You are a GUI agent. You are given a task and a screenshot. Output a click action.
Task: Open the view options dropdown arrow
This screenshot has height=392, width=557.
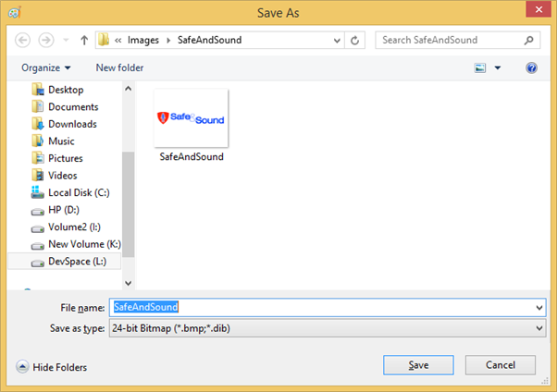pyautogui.click(x=497, y=67)
